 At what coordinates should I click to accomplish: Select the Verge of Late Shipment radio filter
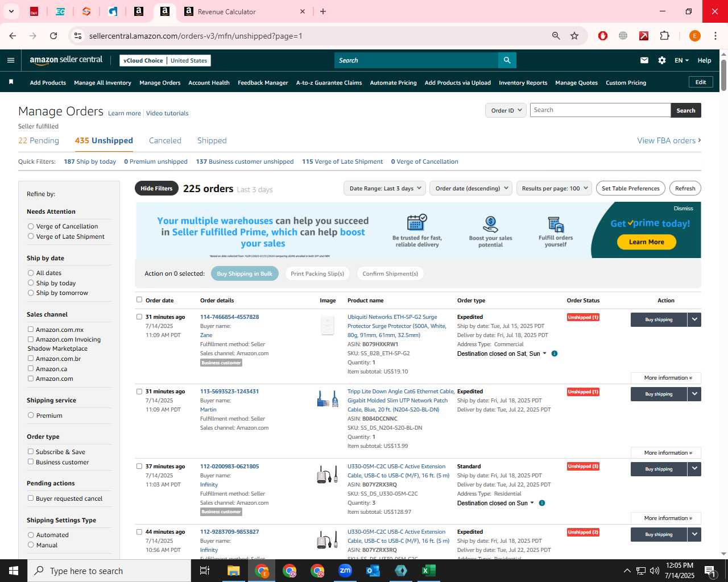(31, 236)
